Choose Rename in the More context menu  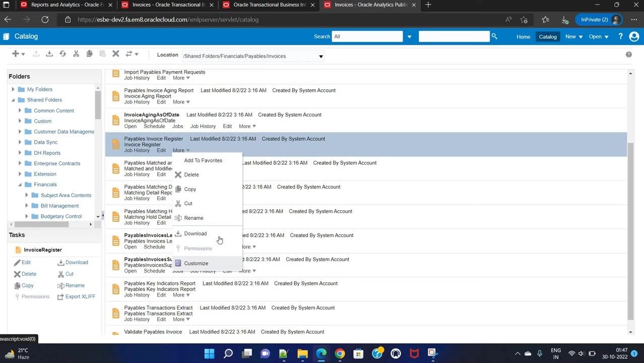coord(194,218)
